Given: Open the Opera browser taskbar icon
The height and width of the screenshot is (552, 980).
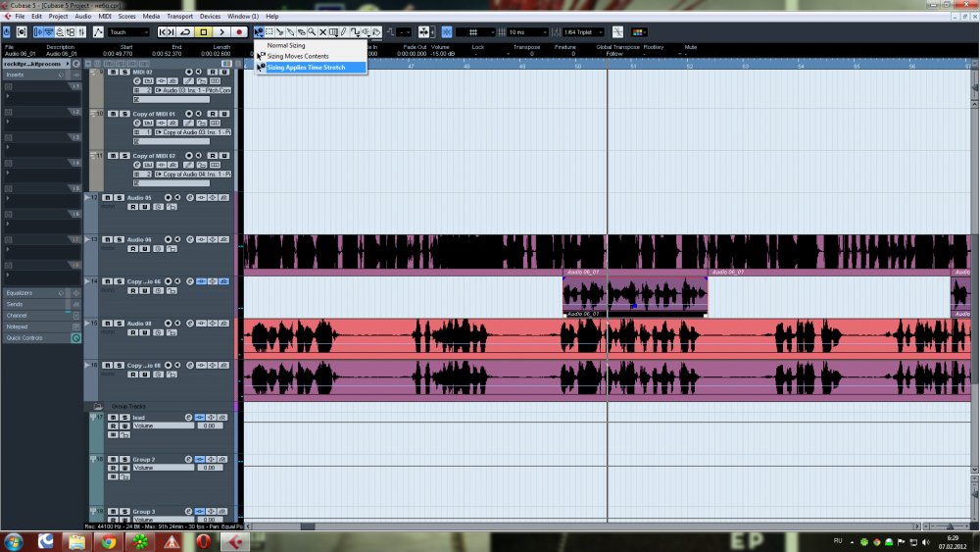Looking at the screenshot, I should (x=203, y=542).
